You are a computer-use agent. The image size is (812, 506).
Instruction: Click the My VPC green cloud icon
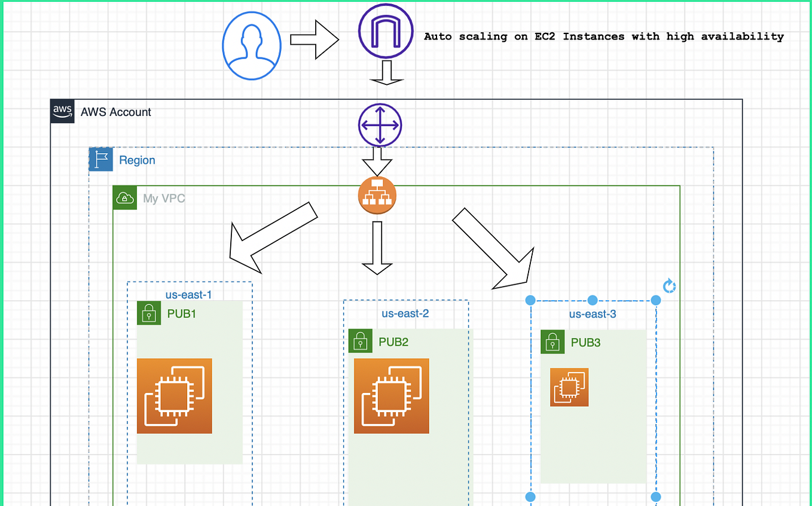(124, 198)
